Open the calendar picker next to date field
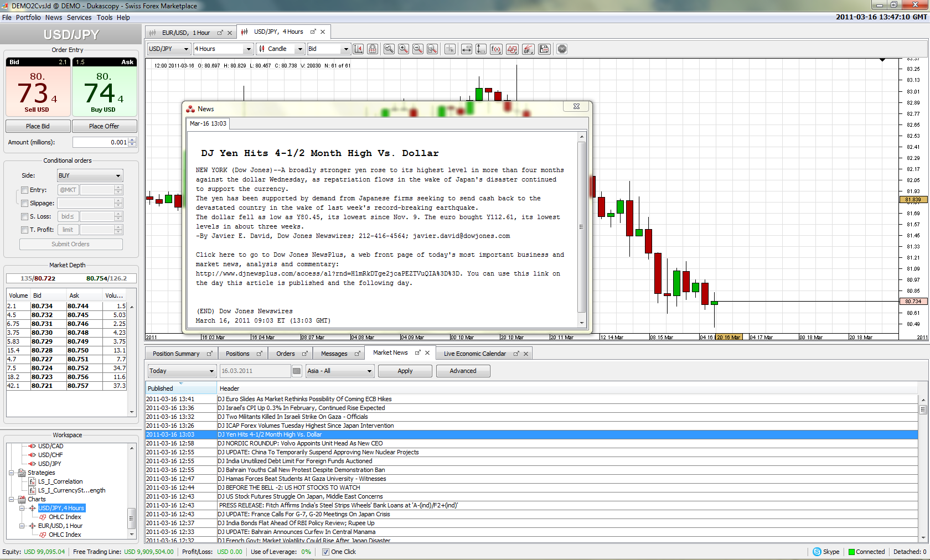This screenshot has height=560, width=930. (297, 371)
